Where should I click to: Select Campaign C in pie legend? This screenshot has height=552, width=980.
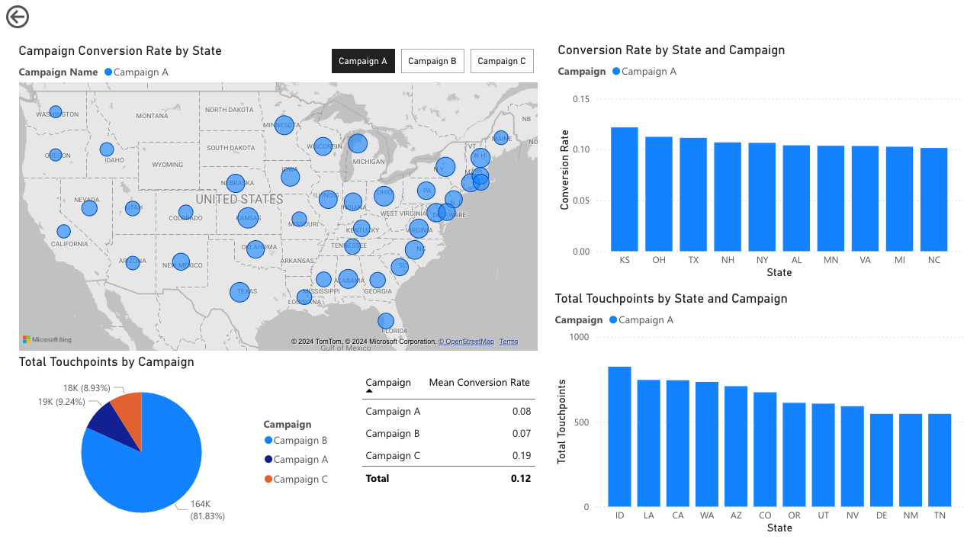[296, 480]
